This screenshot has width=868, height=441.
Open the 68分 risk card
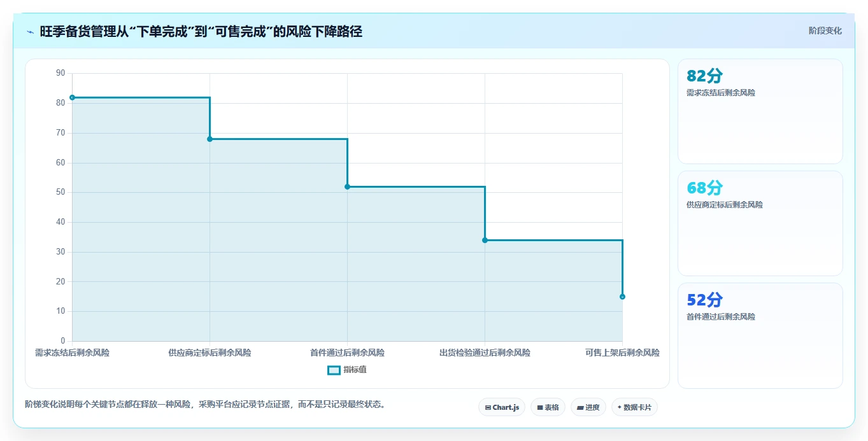click(x=760, y=223)
